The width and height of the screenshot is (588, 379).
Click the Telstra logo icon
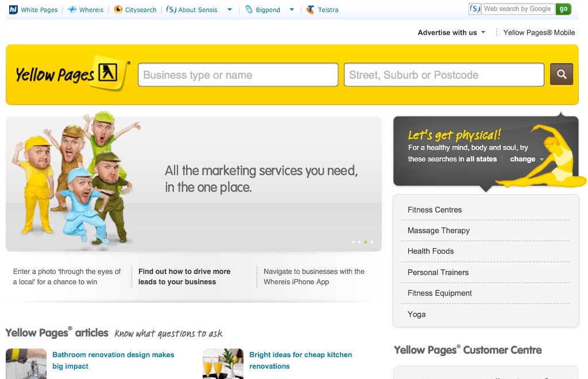311,10
